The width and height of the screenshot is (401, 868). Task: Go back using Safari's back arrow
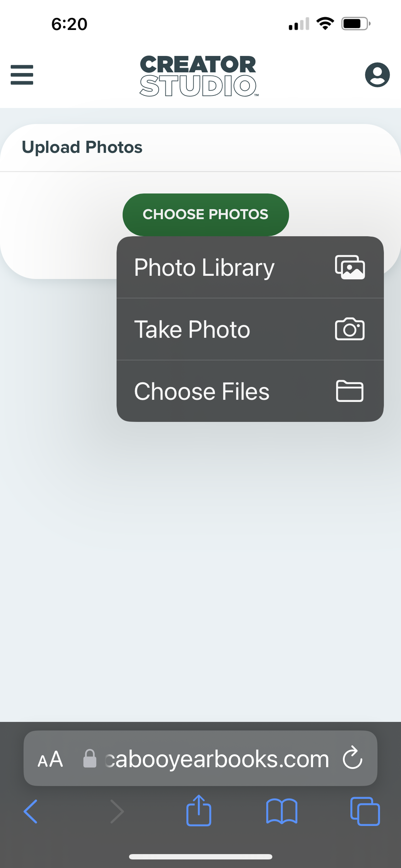(31, 811)
